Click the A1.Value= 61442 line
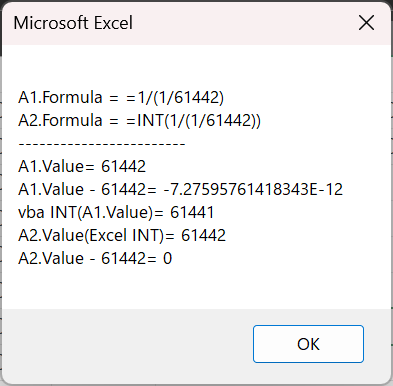 pos(82,166)
